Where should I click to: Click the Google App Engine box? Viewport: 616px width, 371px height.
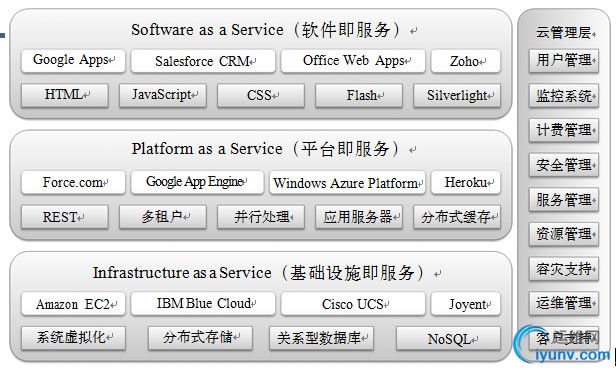[x=197, y=182]
